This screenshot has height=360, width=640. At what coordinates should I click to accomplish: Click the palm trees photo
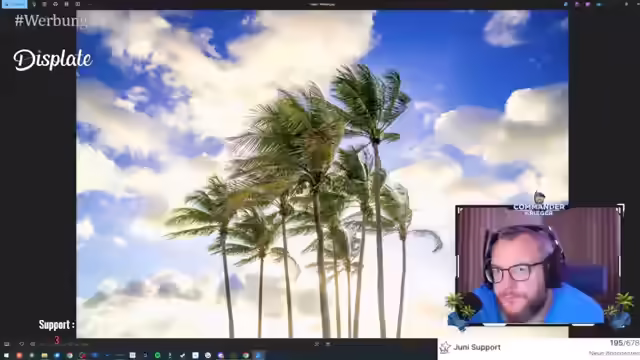tap(322, 174)
